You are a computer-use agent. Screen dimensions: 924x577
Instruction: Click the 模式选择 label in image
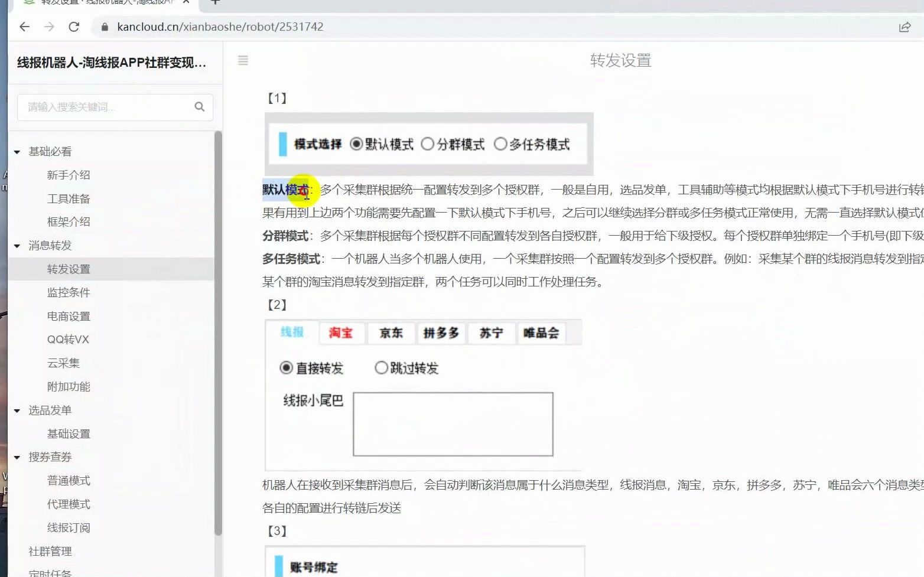pyautogui.click(x=318, y=144)
